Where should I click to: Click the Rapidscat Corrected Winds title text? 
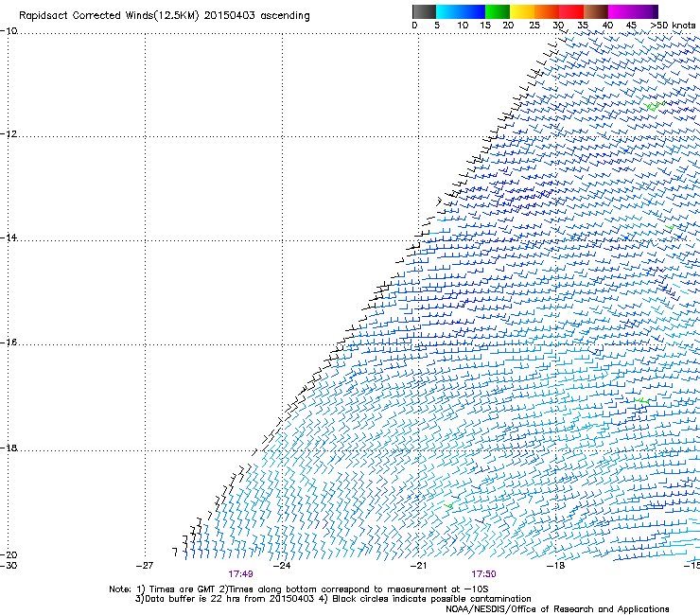(165, 16)
